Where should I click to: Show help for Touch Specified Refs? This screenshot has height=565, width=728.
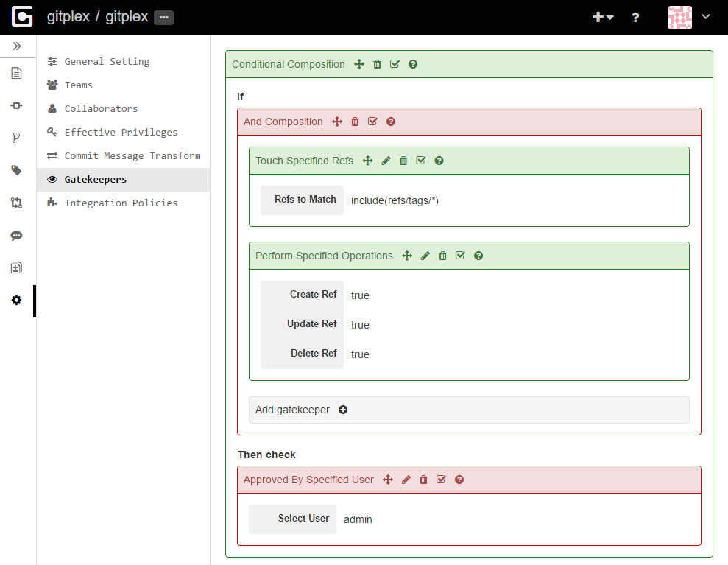pos(439,161)
